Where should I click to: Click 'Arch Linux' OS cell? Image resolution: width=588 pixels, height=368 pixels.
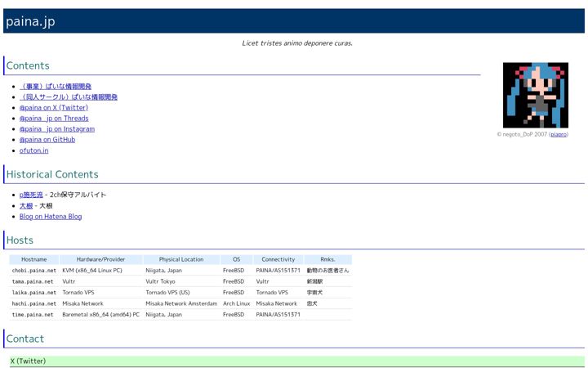(237, 303)
